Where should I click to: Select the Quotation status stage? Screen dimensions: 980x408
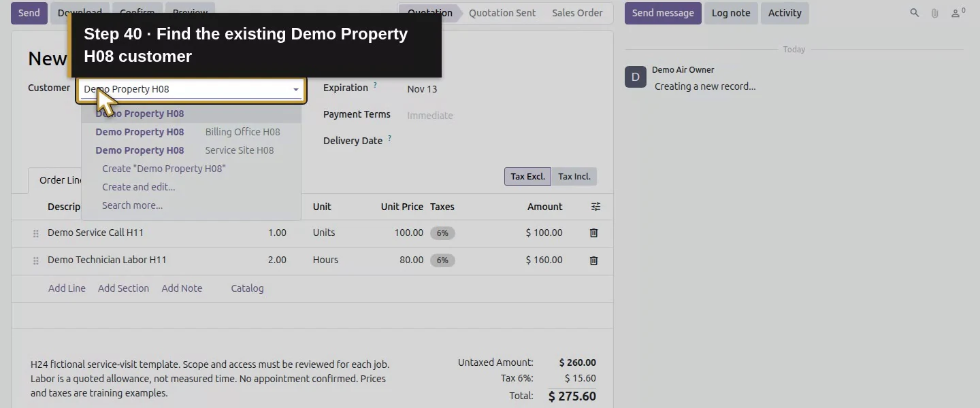coord(429,13)
